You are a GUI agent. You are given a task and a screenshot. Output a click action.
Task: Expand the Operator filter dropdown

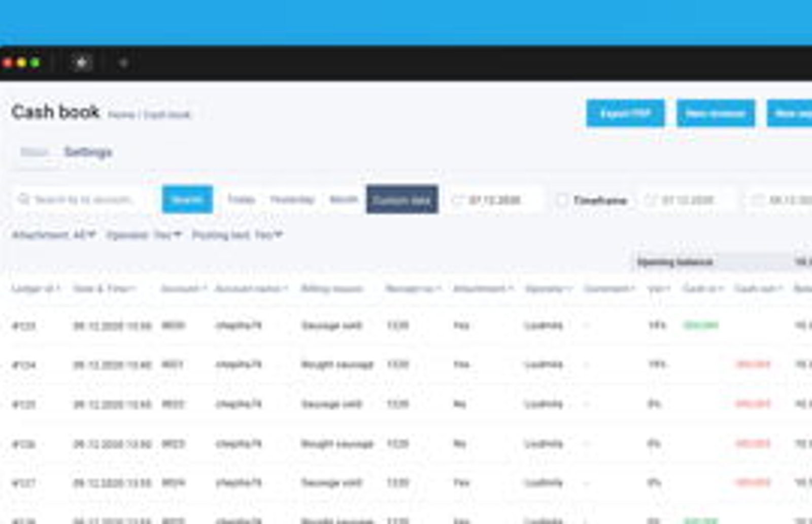tap(144, 235)
